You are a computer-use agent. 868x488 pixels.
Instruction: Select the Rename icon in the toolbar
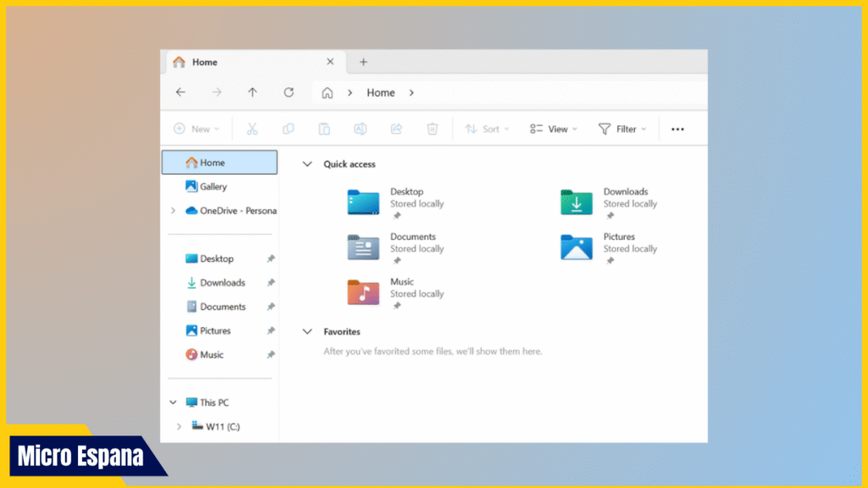click(360, 129)
